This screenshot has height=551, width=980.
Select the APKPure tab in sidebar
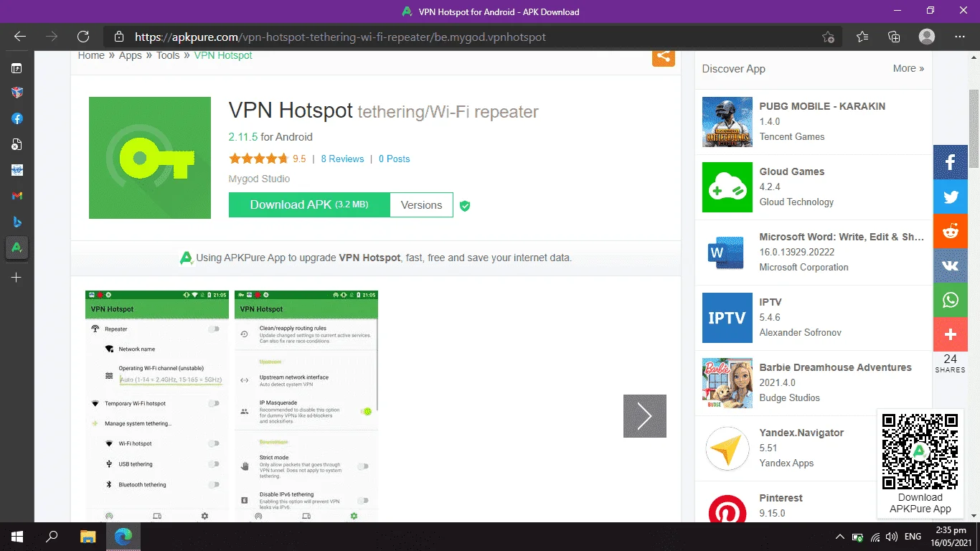click(17, 248)
